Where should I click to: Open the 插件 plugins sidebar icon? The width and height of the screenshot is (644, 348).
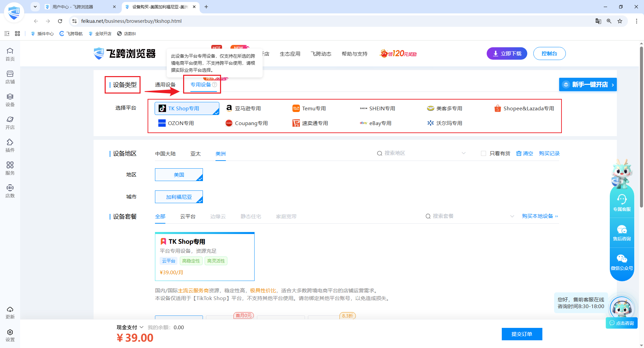(x=10, y=146)
